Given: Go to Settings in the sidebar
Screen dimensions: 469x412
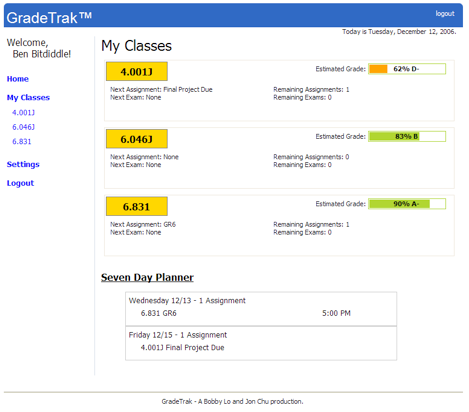Looking at the screenshot, I should coord(23,164).
